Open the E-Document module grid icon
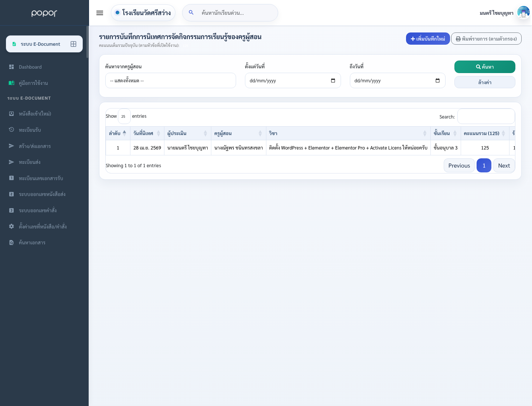The height and width of the screenshot is (406, 532). [74, 44]
